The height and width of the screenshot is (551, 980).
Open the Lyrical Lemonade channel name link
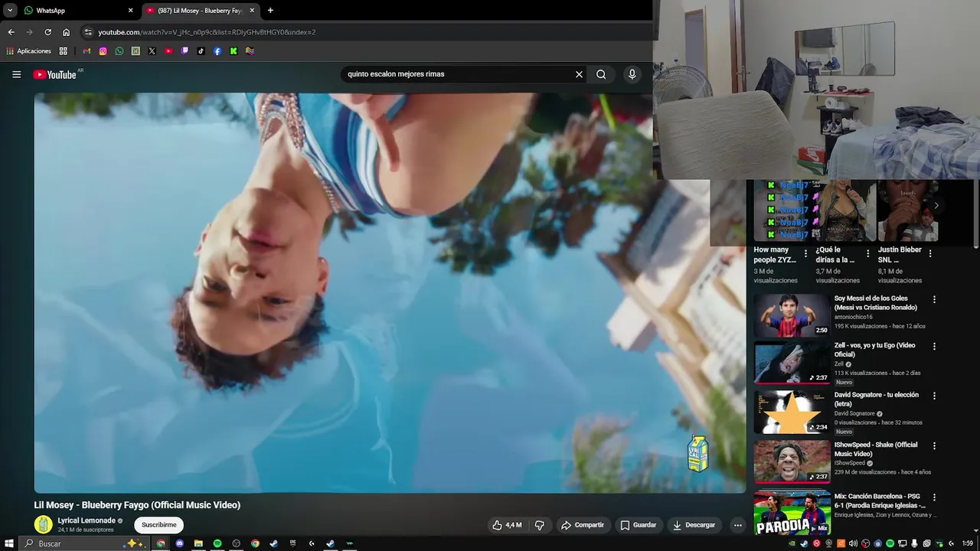click(87, 520)
